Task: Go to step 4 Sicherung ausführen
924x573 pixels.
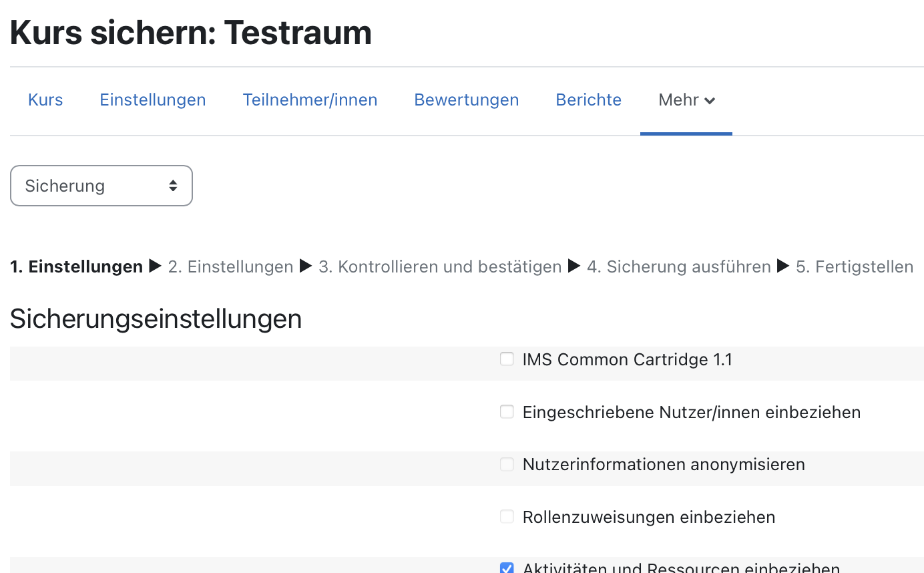Action: [x=678, y=266]
